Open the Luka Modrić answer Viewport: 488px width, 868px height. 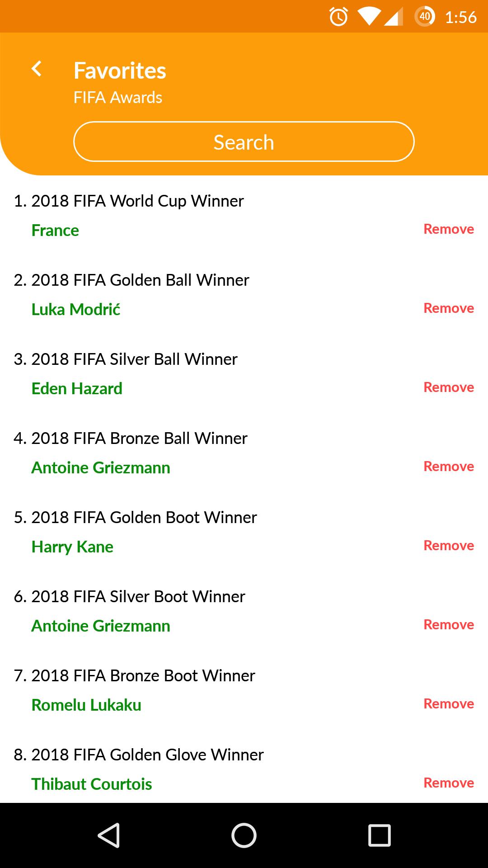76,310
